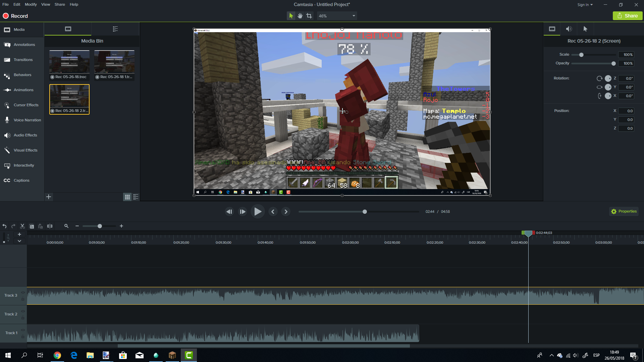Open the cursor properties tab

pos(585,29)
